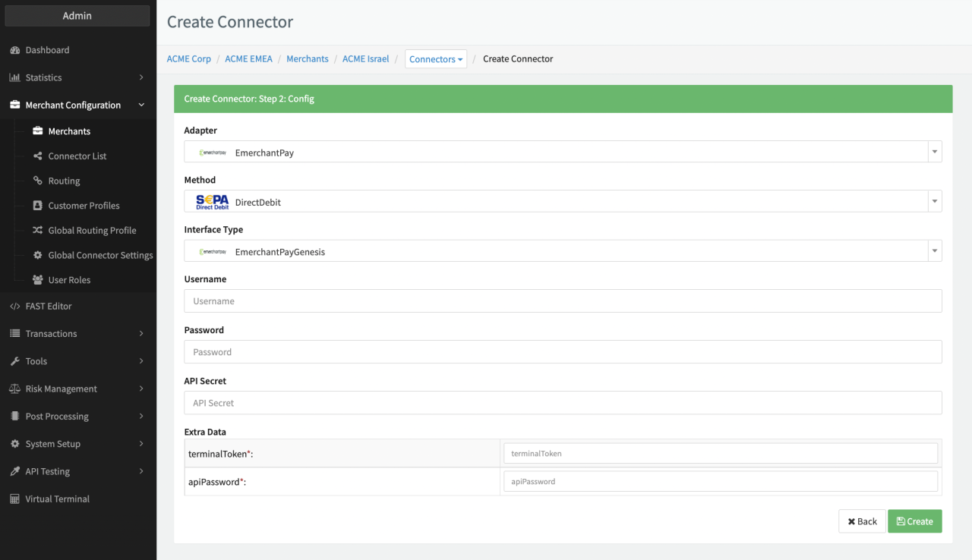
Task: Click the Routing link icon
Action: [x=38, y=181]
